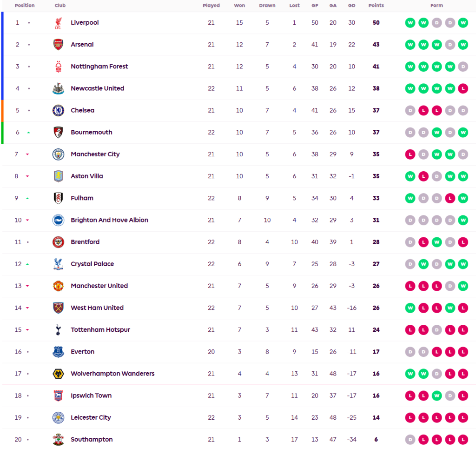
Task: Click the Everton club crest icon
Action: coord(58,352)
